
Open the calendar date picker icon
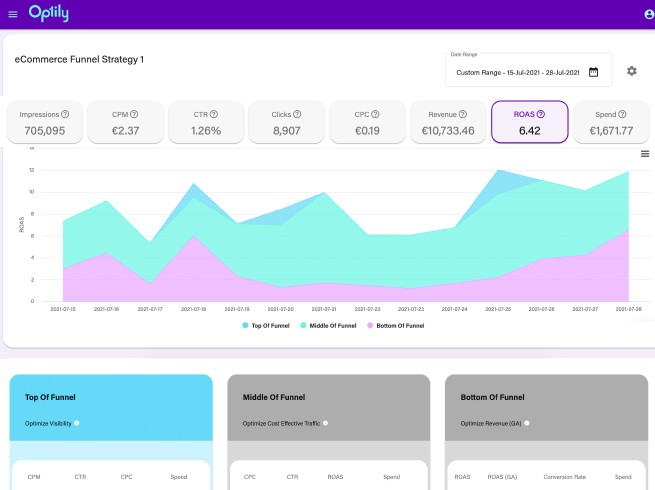(x=593, y=72)
